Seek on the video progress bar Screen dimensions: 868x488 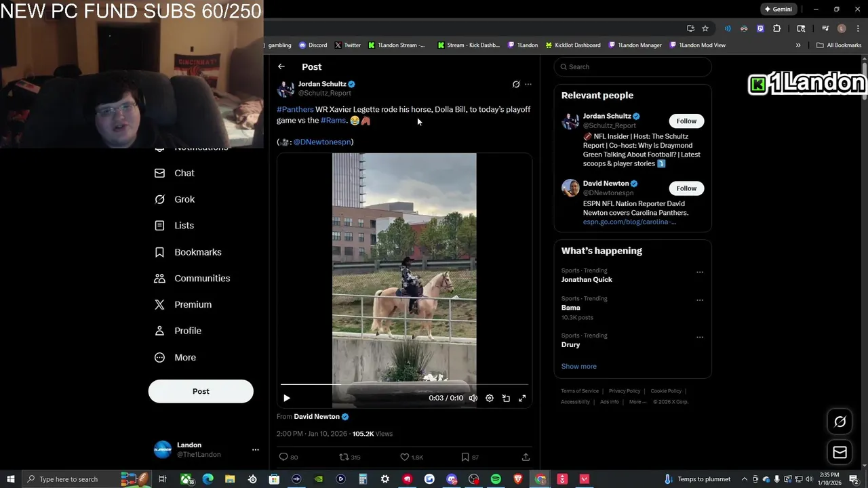click(x=404, y=384)
